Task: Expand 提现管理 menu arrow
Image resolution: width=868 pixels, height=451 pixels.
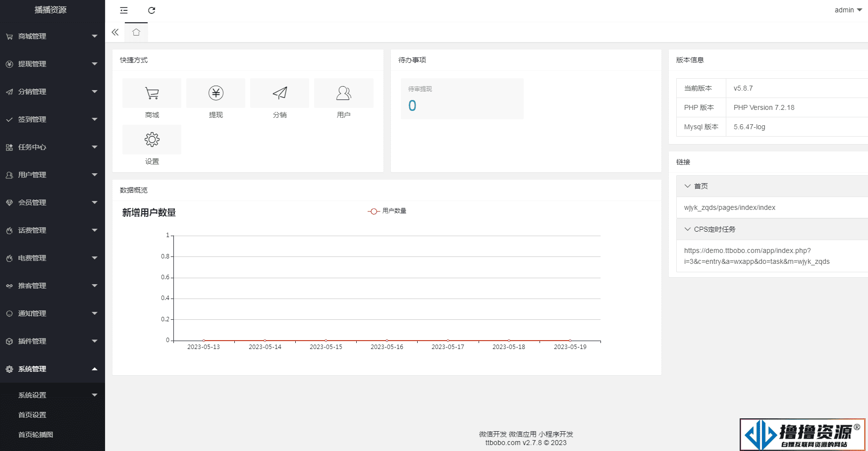Action: (x=95, y=64)
